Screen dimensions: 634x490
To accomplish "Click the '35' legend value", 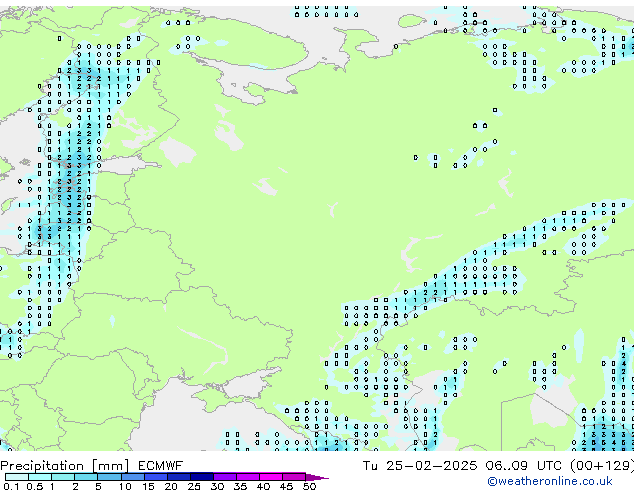I will coord(240,486).
